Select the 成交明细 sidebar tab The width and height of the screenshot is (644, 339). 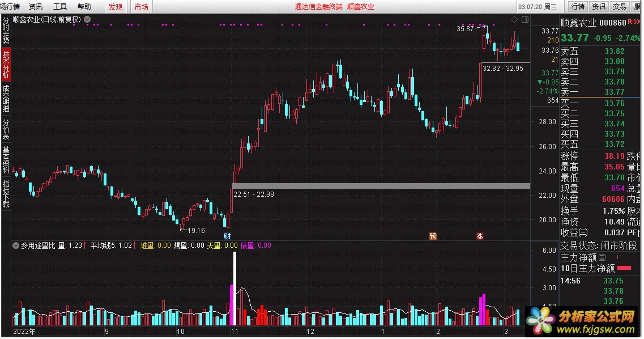coord(6,99)
